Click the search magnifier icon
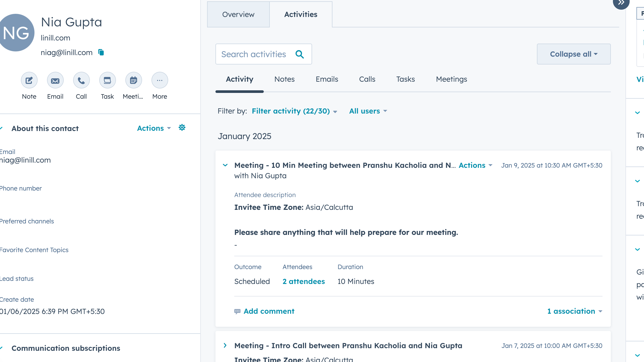The width and height of the screenshot is (644, 362). pos(300,54)
